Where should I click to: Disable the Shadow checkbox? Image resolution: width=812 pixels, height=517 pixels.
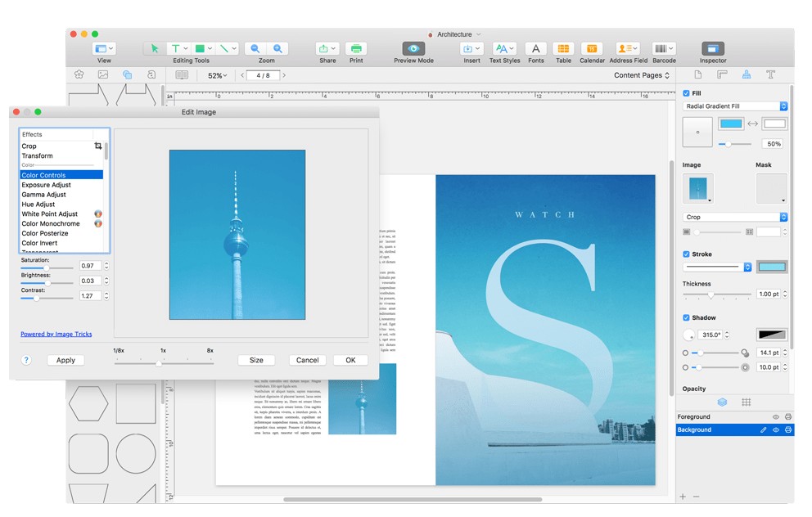686,317
